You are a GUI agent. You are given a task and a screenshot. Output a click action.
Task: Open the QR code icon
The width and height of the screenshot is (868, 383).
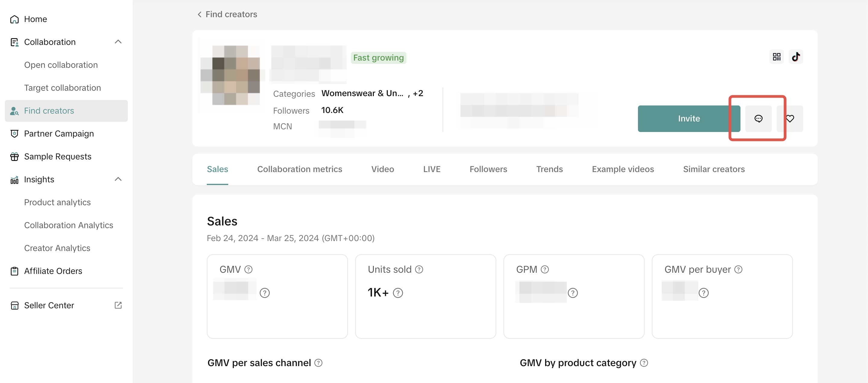pos(776,57)
